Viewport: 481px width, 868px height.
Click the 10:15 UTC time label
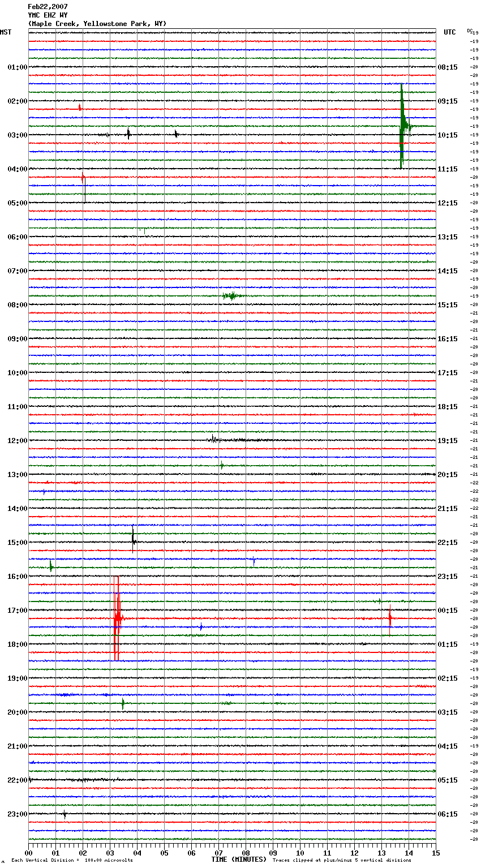click(x=448, y=135)
